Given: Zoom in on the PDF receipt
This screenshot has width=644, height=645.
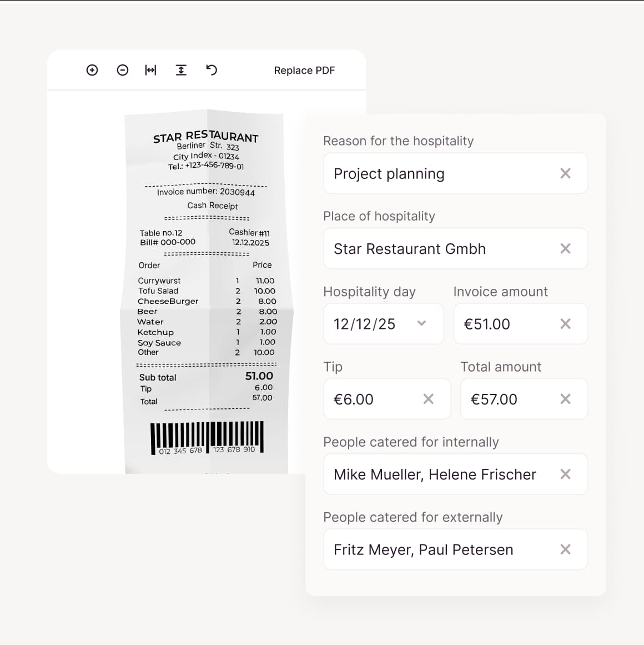Looking at the screenshot, I should click(x=92, y=70).
